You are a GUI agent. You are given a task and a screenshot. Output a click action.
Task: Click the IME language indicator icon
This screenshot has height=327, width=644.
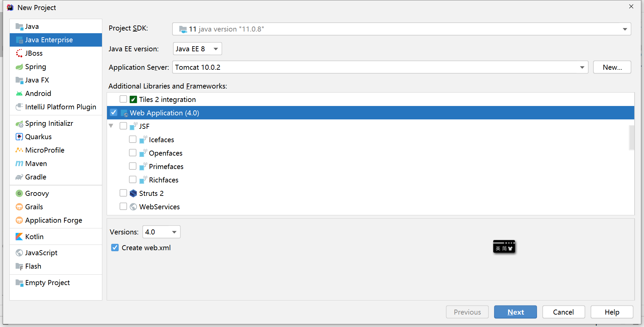pyautogui.click(x=504, y=247)
